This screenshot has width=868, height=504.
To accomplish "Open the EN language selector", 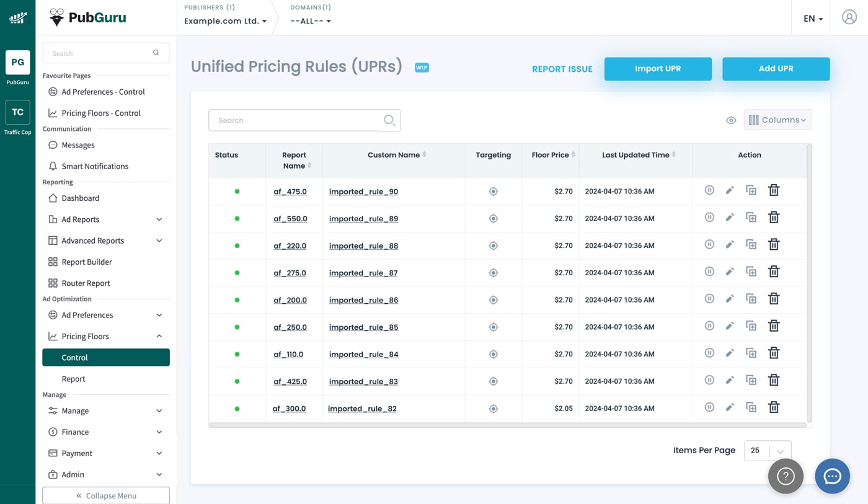I will coord(813,19).
